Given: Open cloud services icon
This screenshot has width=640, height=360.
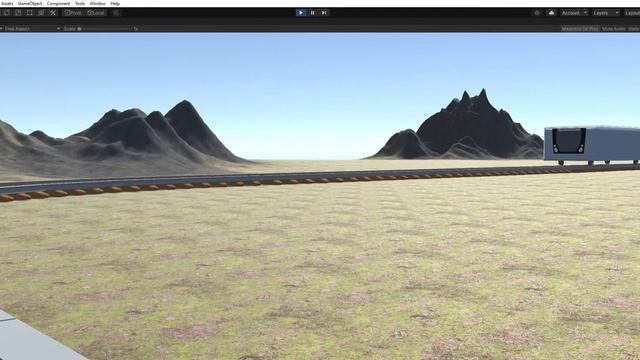Looking at the screenshot, I should [551, 13].
